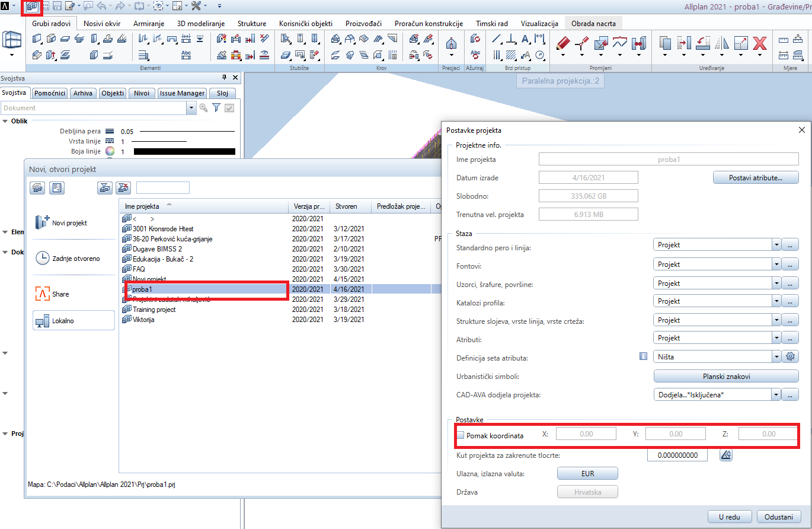
Task: Collapse the Oblik section in Svojstva panel
Action: tap(5, 121)
